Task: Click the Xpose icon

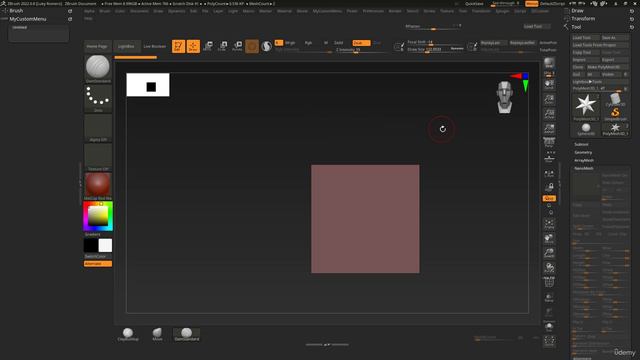Action: pos(549,341)
